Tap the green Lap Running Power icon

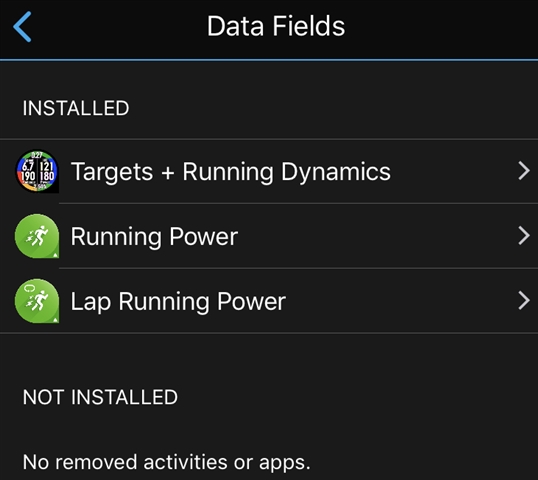pyautogui.click(x=37, y=301)
